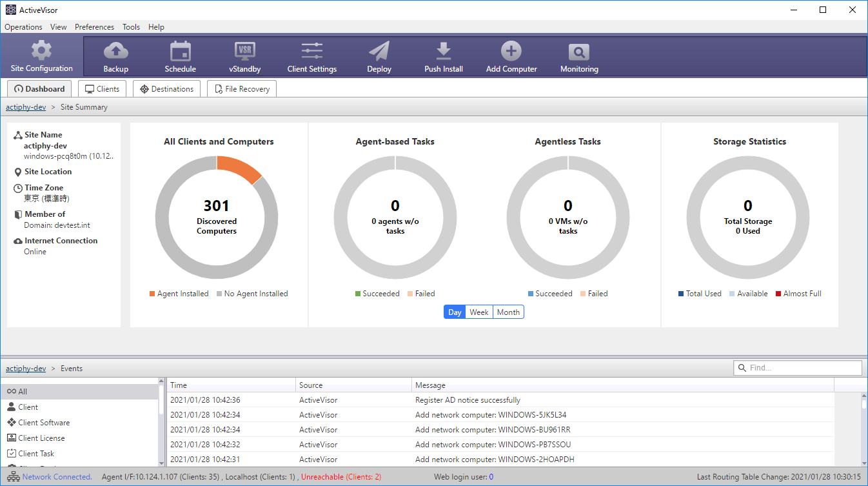Open the Preferences menu

[94, 27]
